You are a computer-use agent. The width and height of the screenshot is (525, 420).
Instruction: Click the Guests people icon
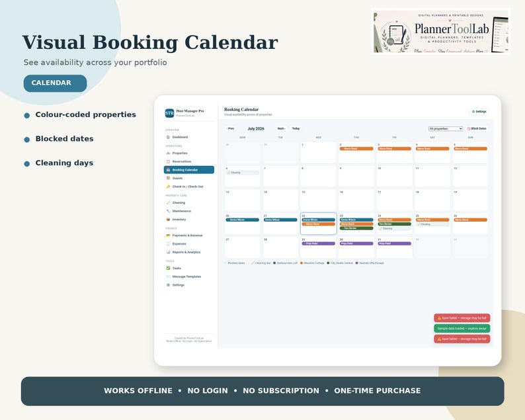(x=168, y=178)
